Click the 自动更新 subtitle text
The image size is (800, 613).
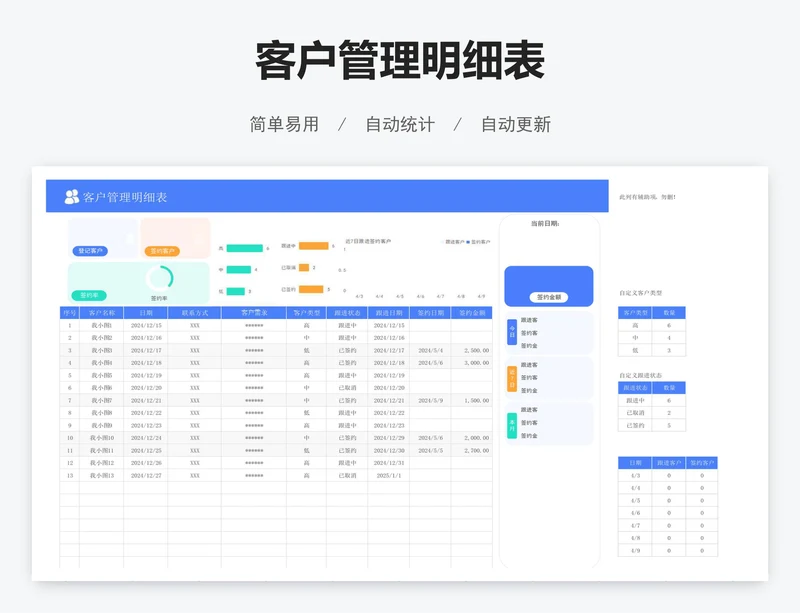516,124
